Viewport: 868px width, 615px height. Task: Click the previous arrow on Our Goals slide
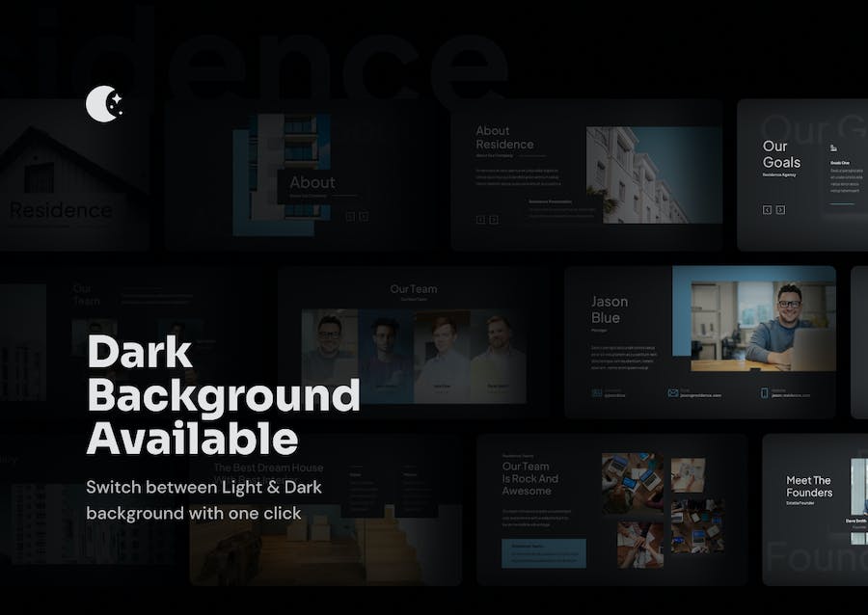767,209
